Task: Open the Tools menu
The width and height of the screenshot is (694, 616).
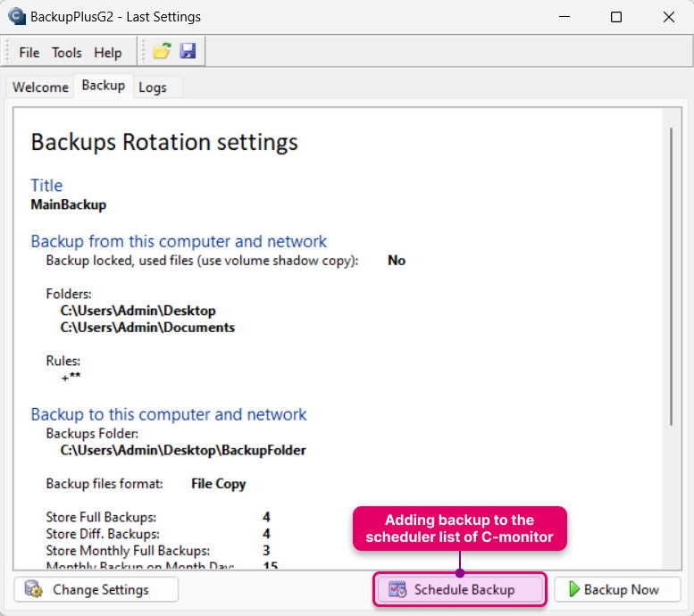Action: pyautogui.click(x=67, y=53)
